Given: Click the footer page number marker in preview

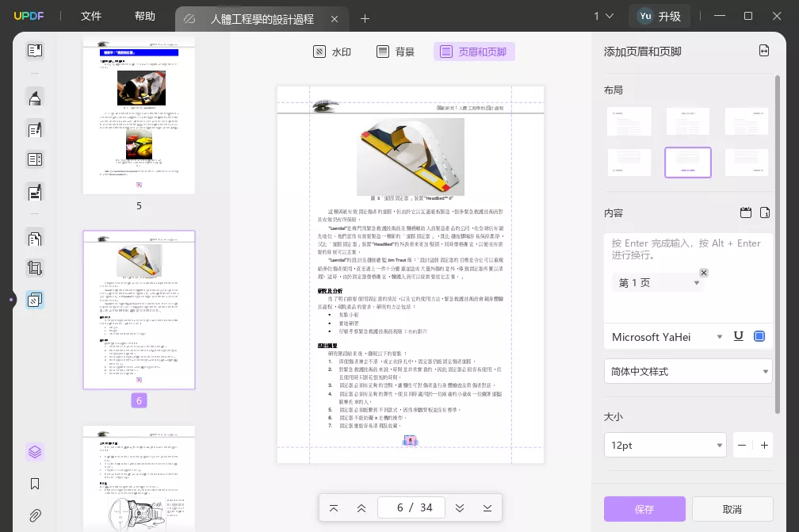Looking at the screenshot, I should 411,441.
